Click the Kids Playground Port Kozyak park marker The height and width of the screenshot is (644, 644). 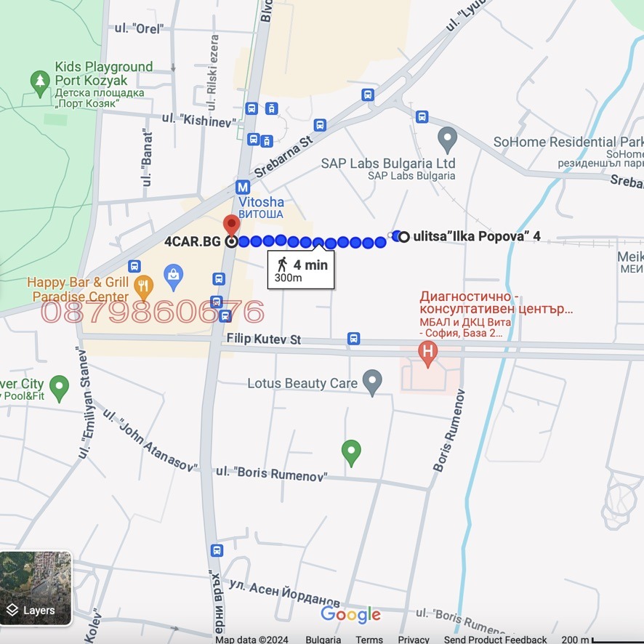click(40, 81)
